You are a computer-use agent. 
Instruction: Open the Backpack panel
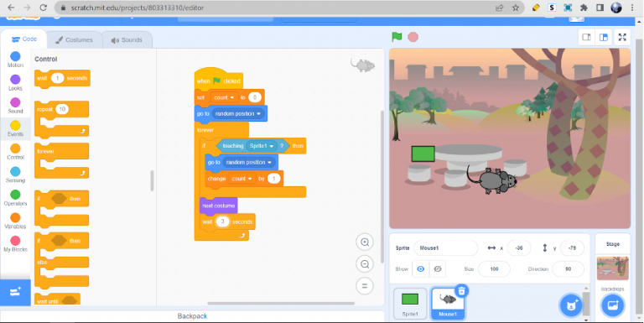[x=192, y=316]
